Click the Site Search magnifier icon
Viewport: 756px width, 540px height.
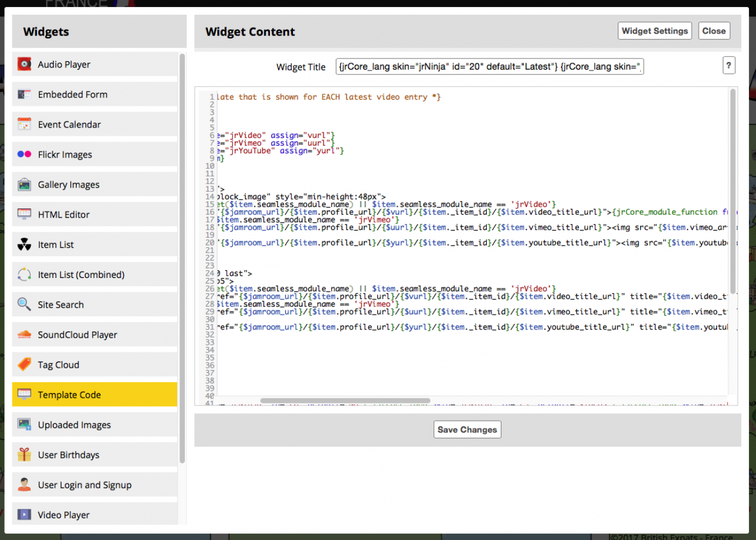[x=24, y=305]
